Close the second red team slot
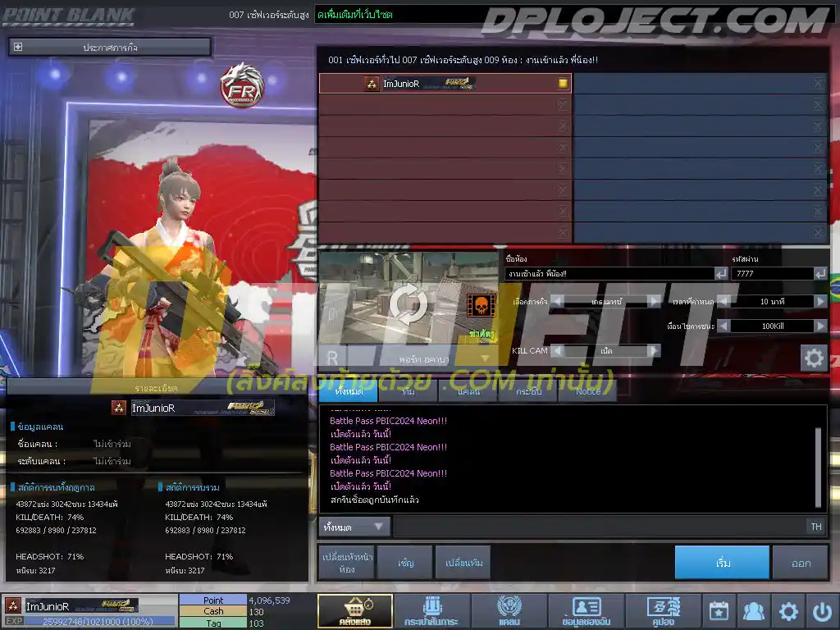This screenshot has width=840, height=630. pos(563,104)
